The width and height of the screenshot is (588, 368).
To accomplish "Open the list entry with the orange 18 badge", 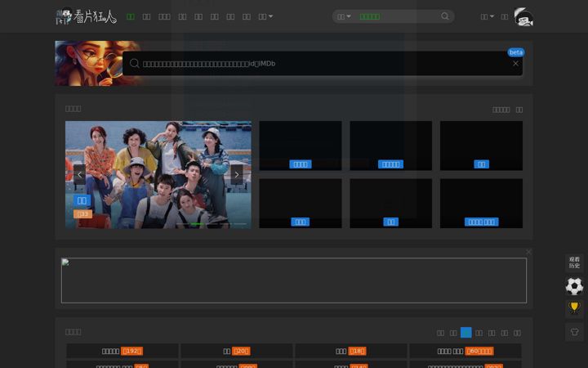I will click(351, 351).
